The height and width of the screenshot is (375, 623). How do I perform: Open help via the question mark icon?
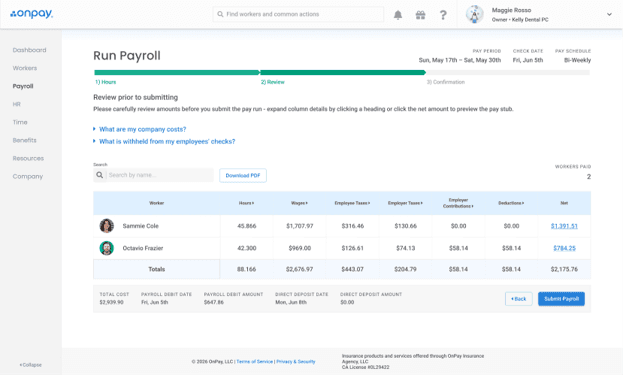click(443, 15)
